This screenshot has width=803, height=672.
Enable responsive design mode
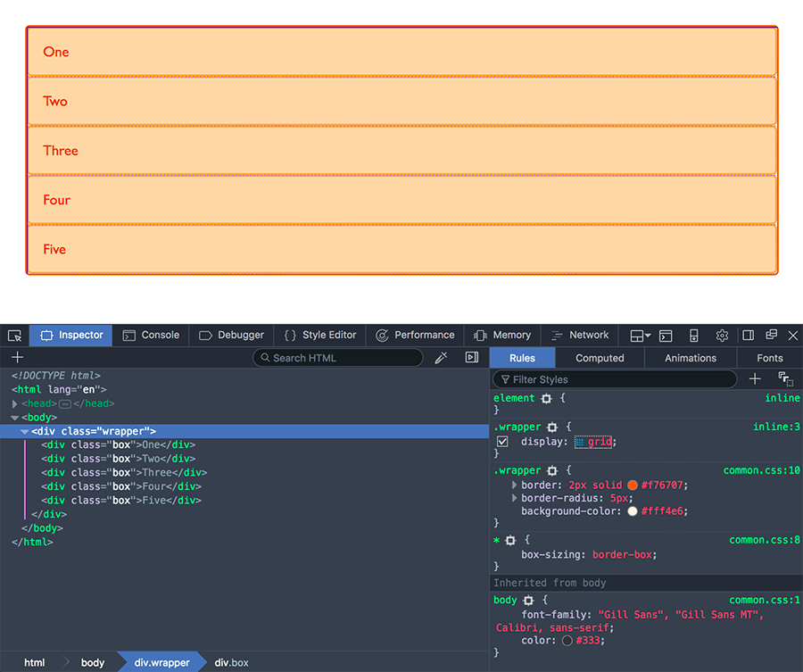(694, 335)
